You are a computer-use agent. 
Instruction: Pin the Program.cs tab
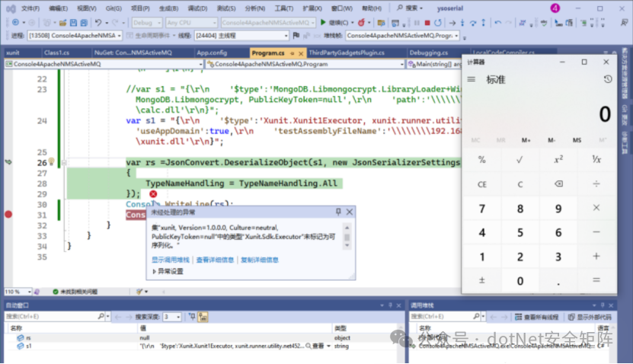pos(292,53)
